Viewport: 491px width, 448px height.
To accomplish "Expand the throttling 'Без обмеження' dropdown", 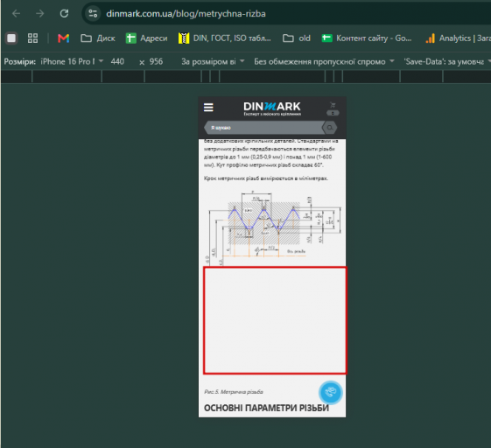I will point(324,61).
